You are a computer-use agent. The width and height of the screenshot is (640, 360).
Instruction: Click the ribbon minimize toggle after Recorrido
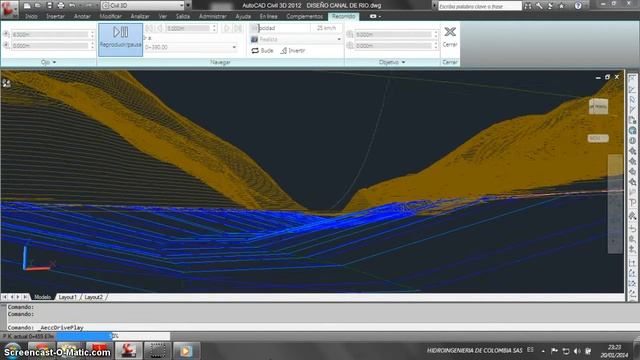pyautogui.click(x=375, y=16)
